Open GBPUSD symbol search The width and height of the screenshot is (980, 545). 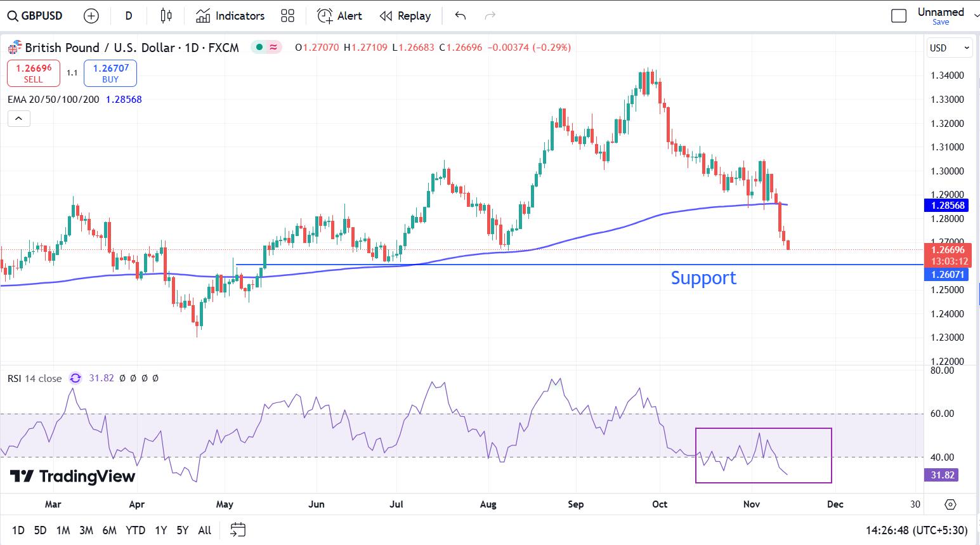pyautogui.click(x=36, y=16)
